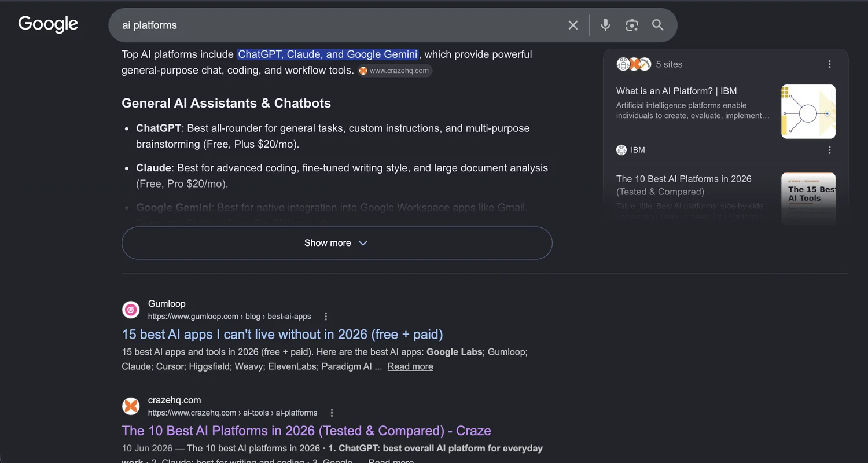View 'The 15 Best AI Tools' thumbnail
The width and height of the screenshot is (868, 463).
point(808,199)
